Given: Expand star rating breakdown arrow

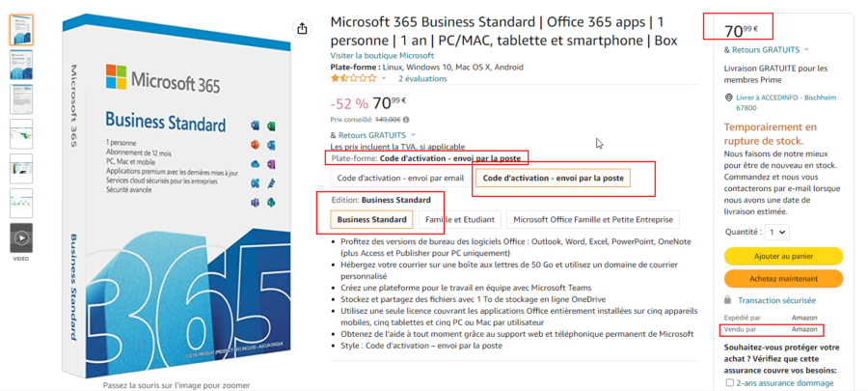Looking at the screenshot, I should click(x=386, y=78).
